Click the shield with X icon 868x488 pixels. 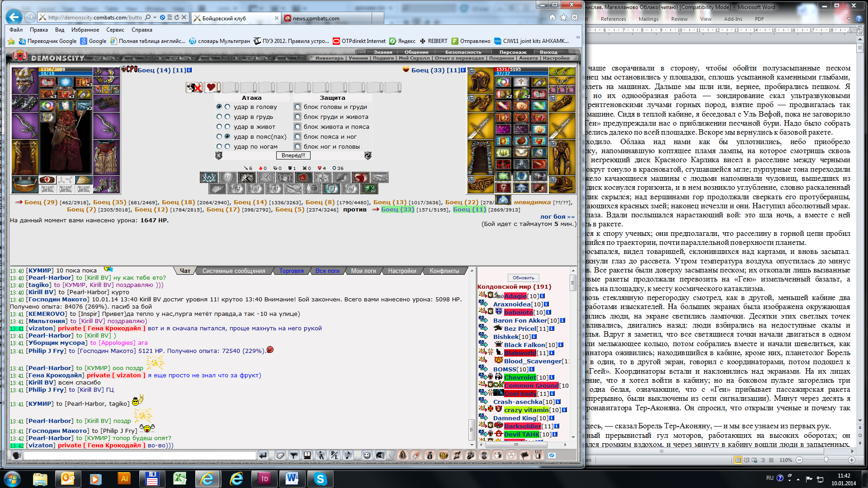[219, 155]
